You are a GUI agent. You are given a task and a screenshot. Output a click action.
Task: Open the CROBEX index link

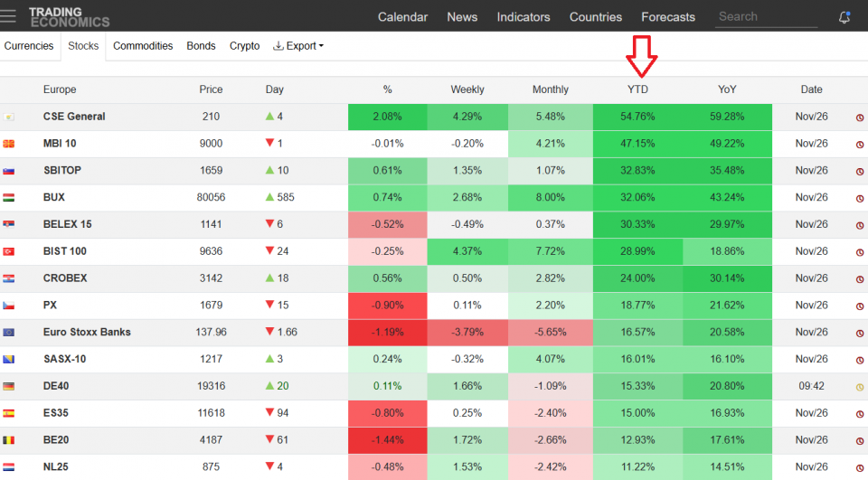[65, 278]
